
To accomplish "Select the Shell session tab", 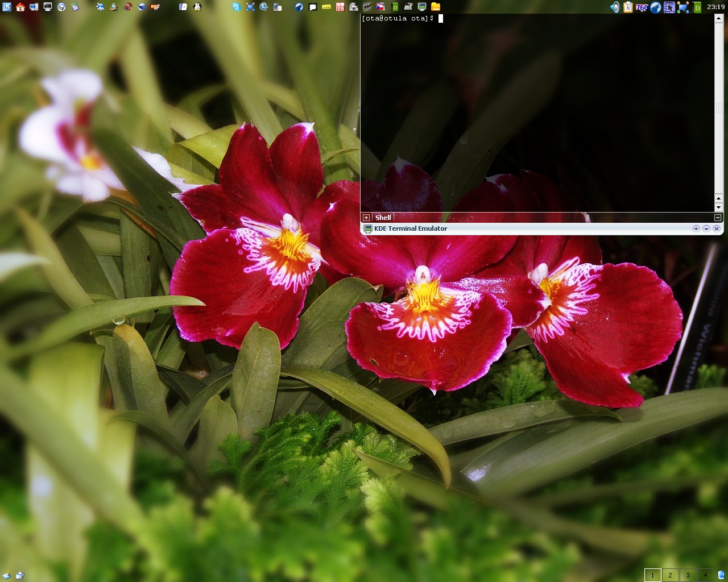I will tap(383, 218).
